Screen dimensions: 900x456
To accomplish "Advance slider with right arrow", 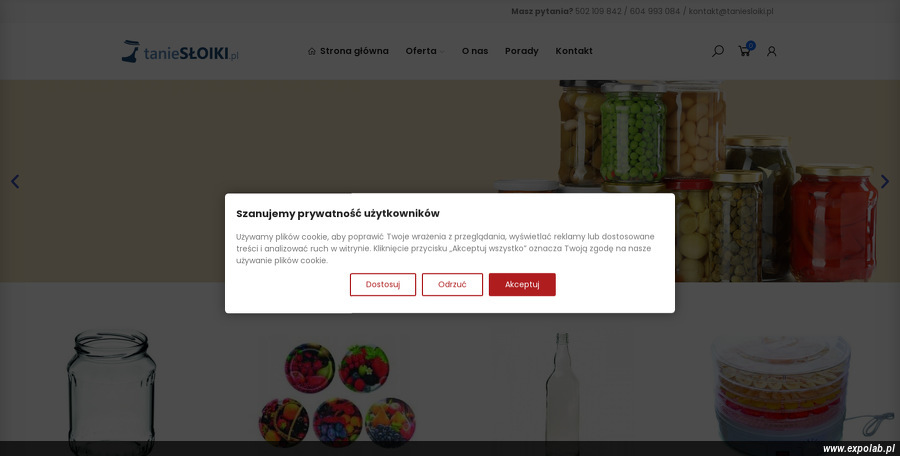I will 885,181.
